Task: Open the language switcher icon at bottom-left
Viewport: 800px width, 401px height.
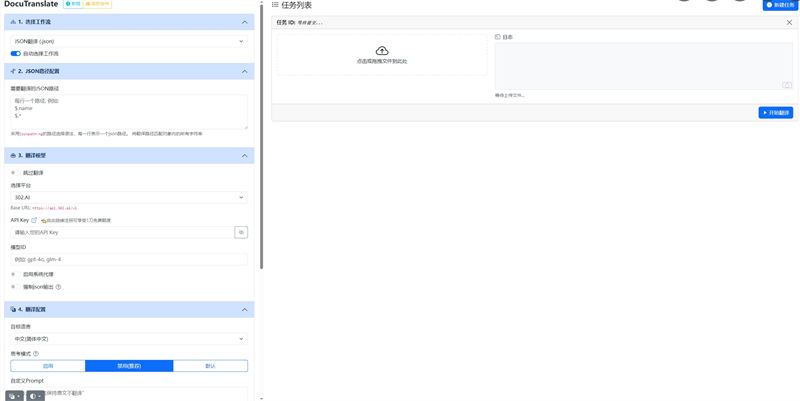Action: pyautogui.click(x=13, y=396)
